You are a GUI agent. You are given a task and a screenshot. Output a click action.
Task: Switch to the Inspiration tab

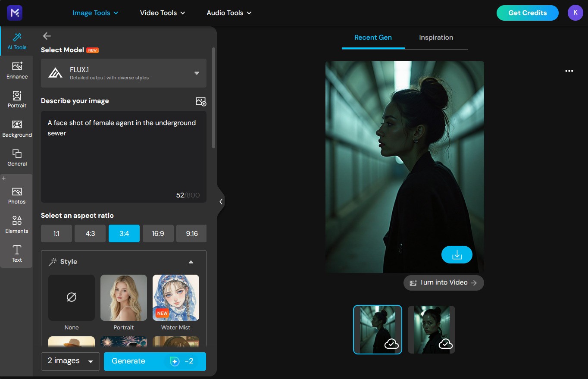pyautogui.click(x=436, y=38)
